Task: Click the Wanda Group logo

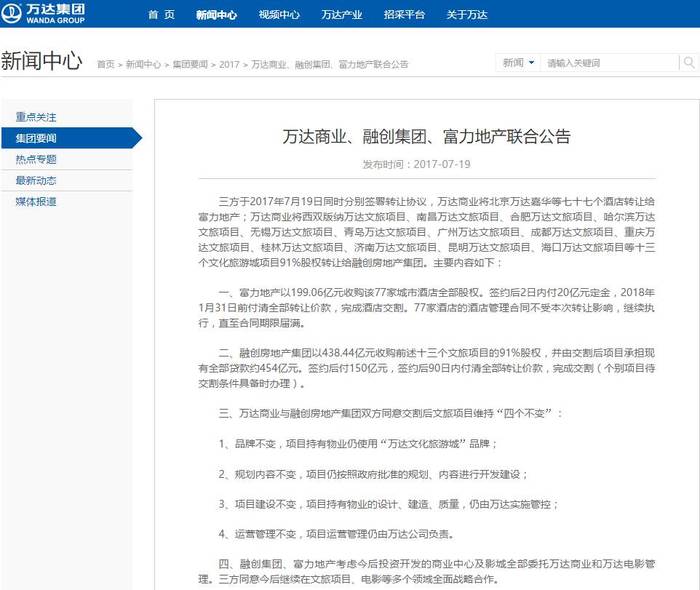Action: (43, 13)
